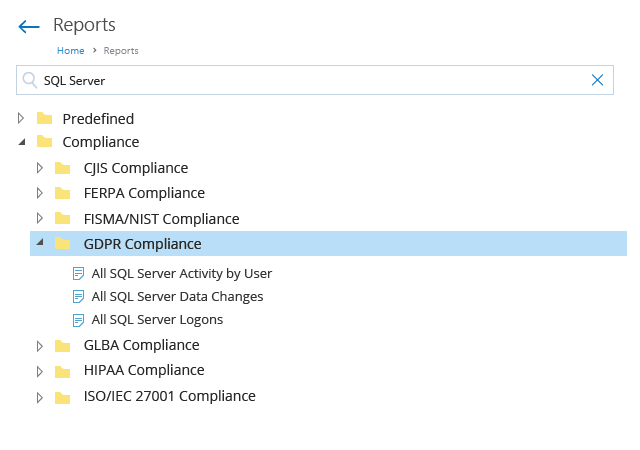Click the GLBA Compliance folder icon
640x450 pixels.
[63, 346]
